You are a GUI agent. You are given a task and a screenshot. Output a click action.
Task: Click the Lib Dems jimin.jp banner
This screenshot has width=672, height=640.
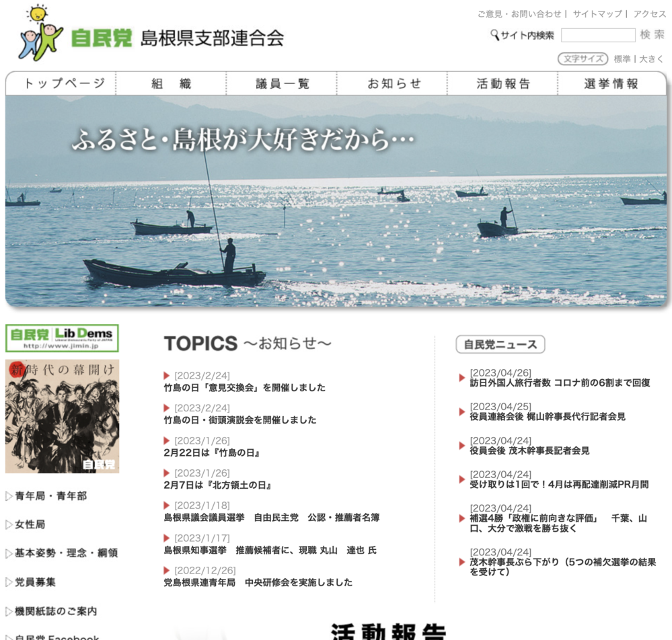click(62, 338)
